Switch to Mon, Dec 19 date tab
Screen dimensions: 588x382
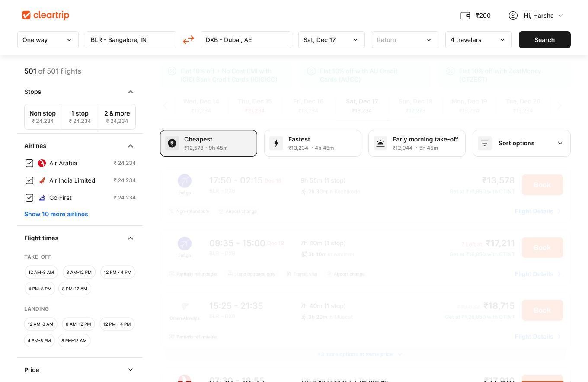tap(469, 106)
